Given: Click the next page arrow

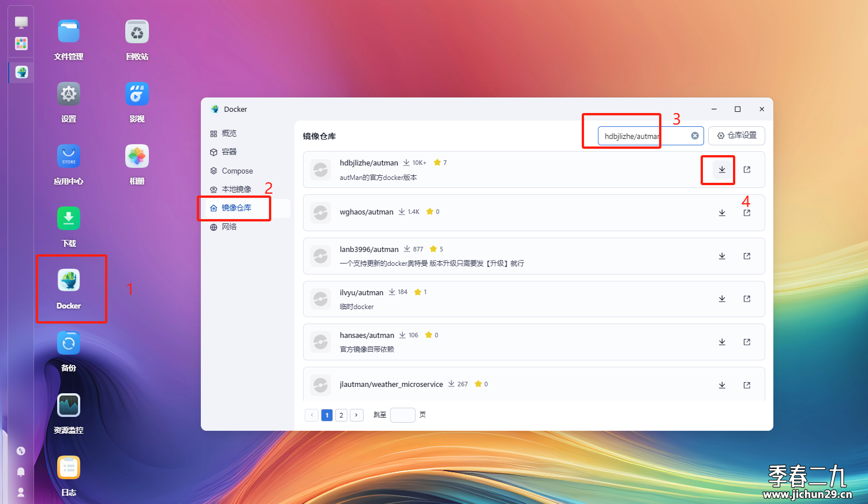Looking at the screenshot, I should [x=357, y=415].
